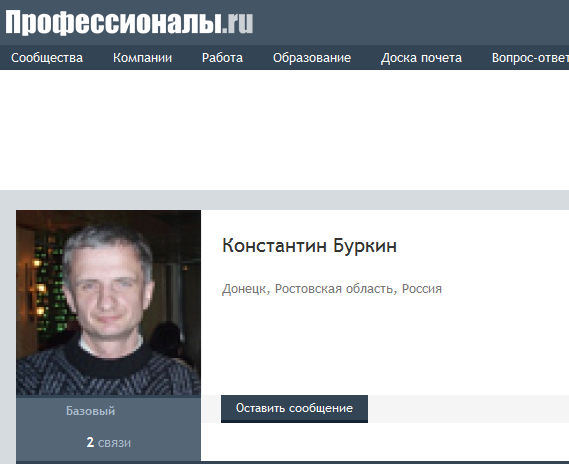Image resolution: width=569 pixels, height=464 pixels.
Task: Click the Профессионалы.ru site logo
Action: coord(129,22)
